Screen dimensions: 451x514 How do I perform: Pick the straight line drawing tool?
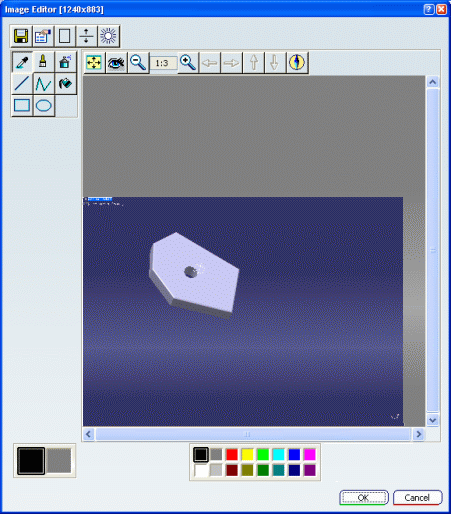click(x=22, y=84)
